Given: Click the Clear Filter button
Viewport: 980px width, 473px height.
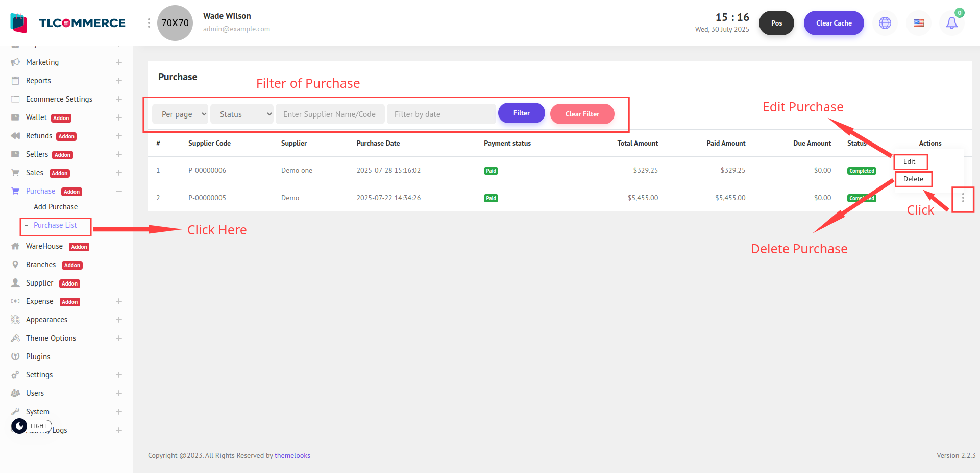Looking at the screenshot, I should coord(582,114).
